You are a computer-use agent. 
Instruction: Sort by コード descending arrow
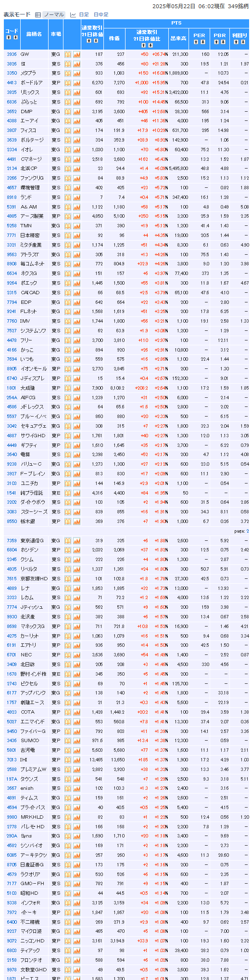coord(14,38)
